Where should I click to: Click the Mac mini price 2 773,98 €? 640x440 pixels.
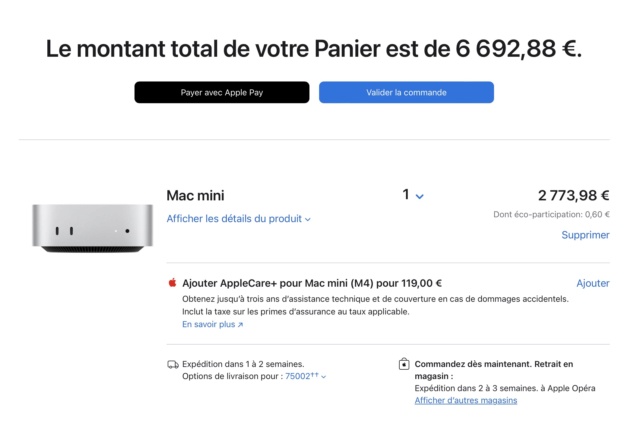pos(573,196)
